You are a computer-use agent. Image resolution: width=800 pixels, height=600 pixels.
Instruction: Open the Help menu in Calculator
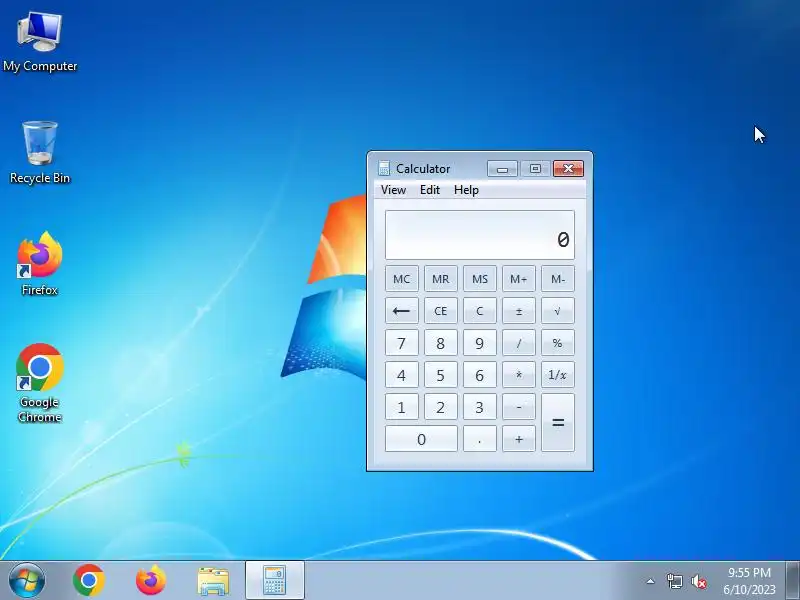(x=466, y=190)
